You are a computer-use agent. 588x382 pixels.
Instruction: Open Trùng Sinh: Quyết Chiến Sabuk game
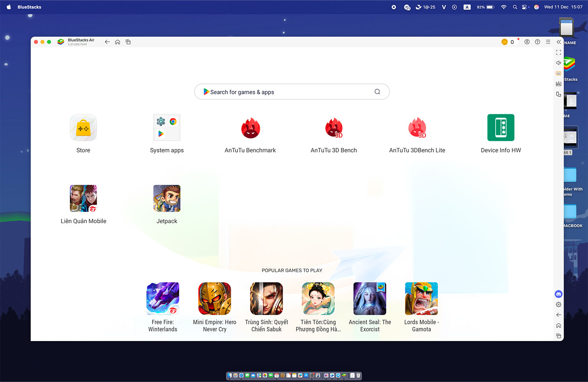[266, 298]
